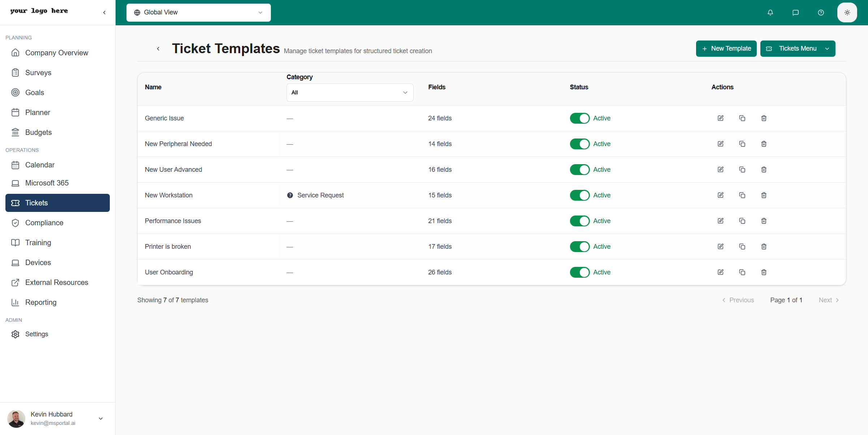The width and height of the screenshot is (868, 435).
Task: Edit the Performance Issues template
Action: coord(720,221)
